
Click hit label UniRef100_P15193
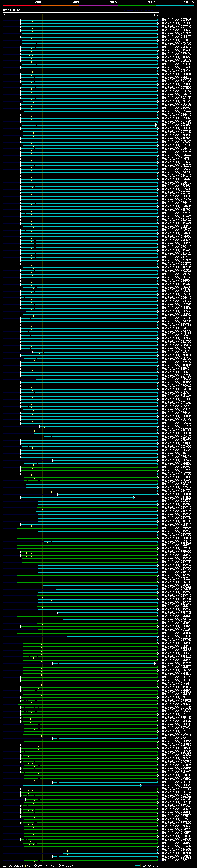click(176, 548)
